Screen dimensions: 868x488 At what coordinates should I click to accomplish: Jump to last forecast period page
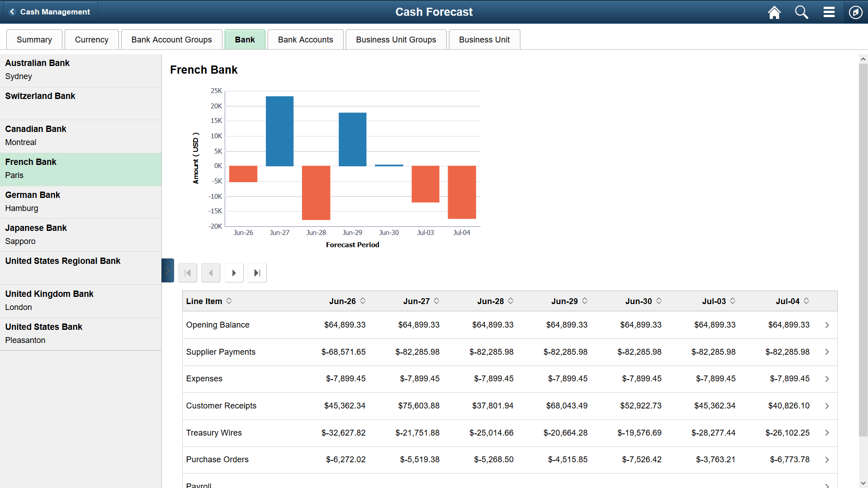tap(257, 272)
